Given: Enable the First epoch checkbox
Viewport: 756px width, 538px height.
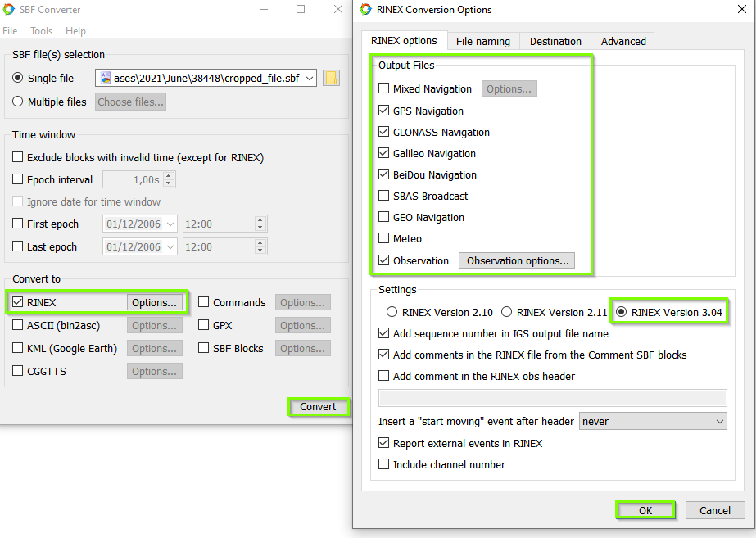Looking at the screenshot, I should coord(18,224).
